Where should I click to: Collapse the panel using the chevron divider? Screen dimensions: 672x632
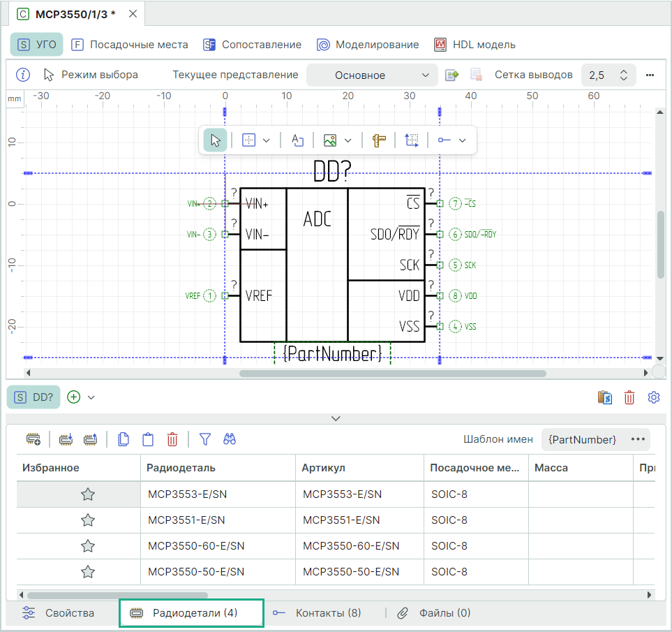[x=336, y=418]
